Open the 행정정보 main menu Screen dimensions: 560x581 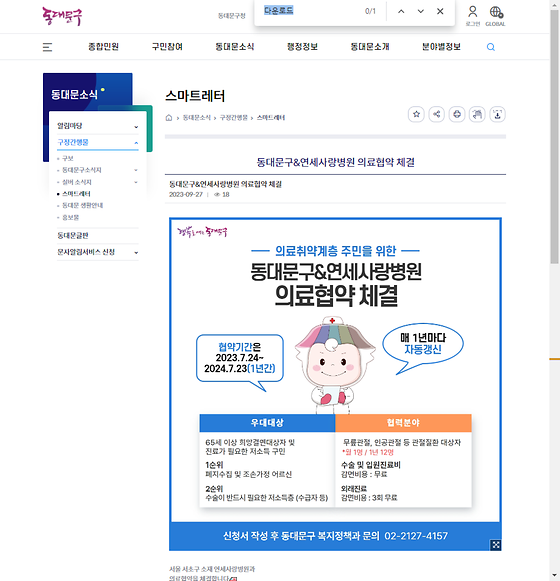coord(302,47)
